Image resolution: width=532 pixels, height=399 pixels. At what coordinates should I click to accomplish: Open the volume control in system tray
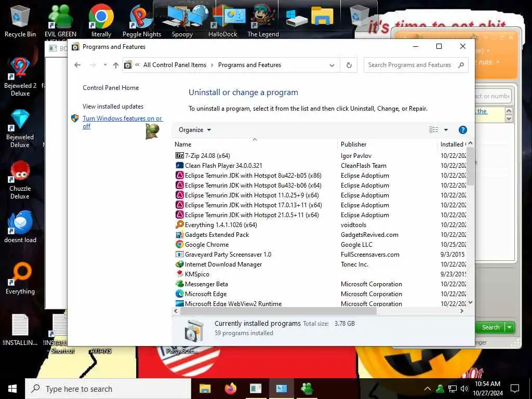pos(464,389)
